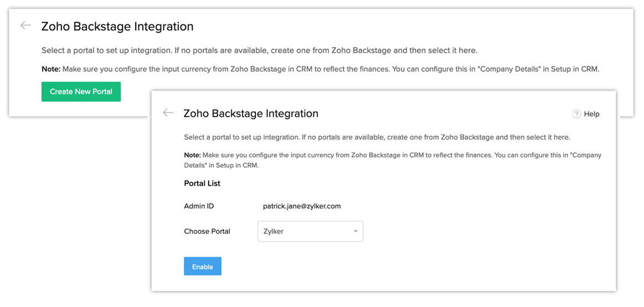
Task: Click the Details in Setup in CRM text line
Action: 221,165
